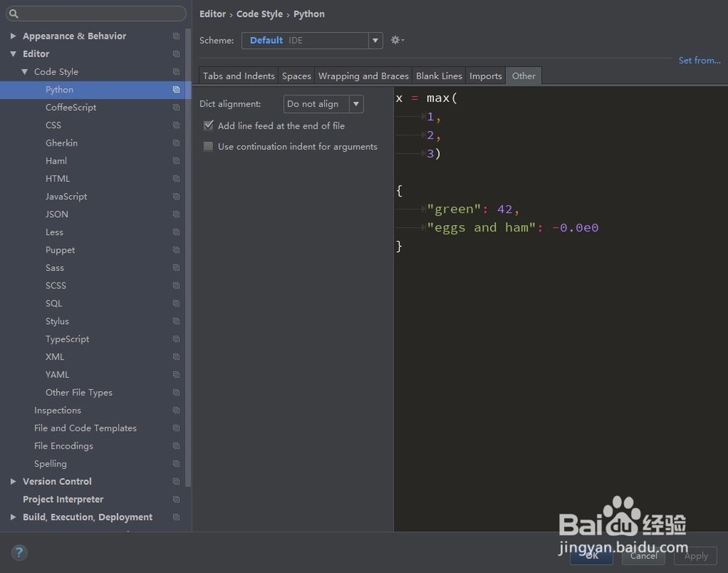
Task: Click the copy icon next to Puppet
Action: pyautogui.click(x=176, y=250)
